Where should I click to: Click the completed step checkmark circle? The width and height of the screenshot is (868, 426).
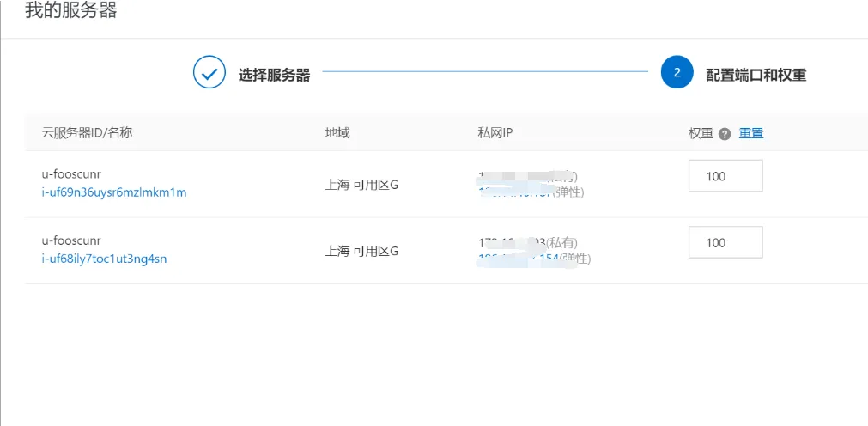(x=209, y=72)
